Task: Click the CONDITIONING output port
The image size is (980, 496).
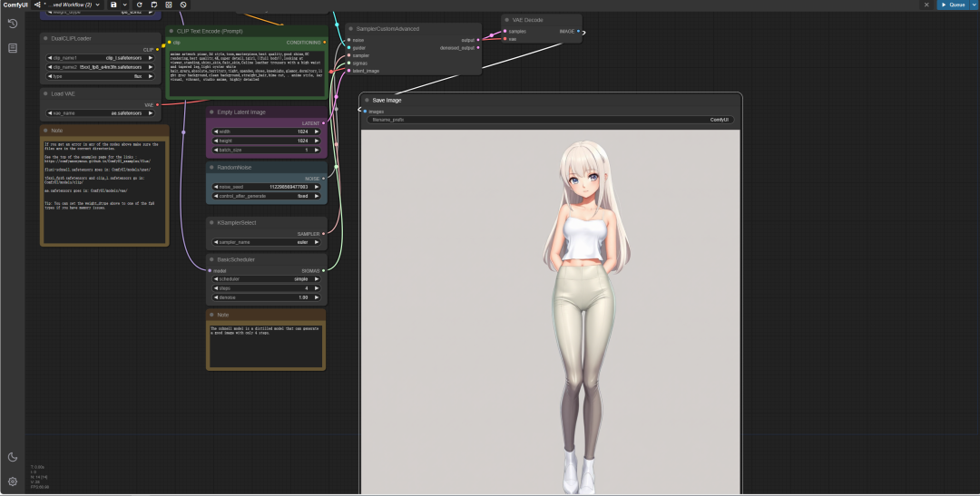Action: coord(325,43)
